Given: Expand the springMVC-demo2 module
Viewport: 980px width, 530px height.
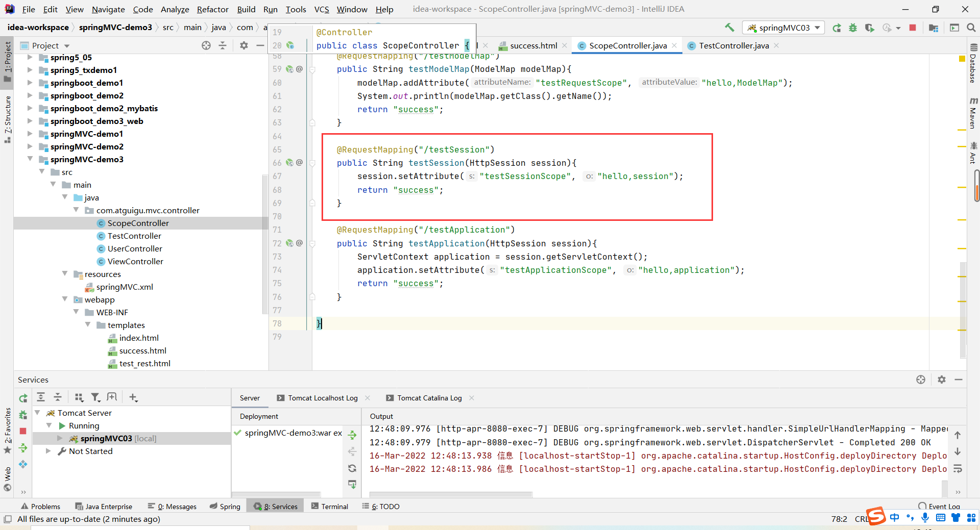Looking at the screenshot, I should tap(30, 146).
